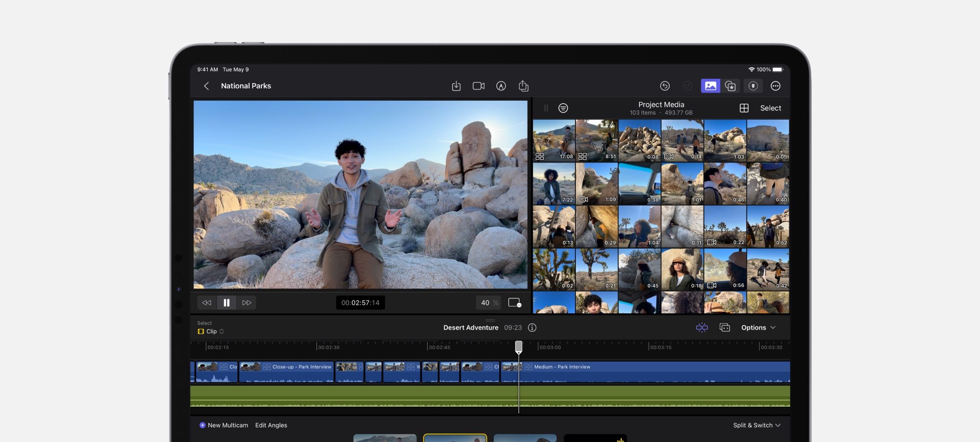Grab the media browser divider handle
This screenshot has width=980, height=442.
tap(546, 108)
